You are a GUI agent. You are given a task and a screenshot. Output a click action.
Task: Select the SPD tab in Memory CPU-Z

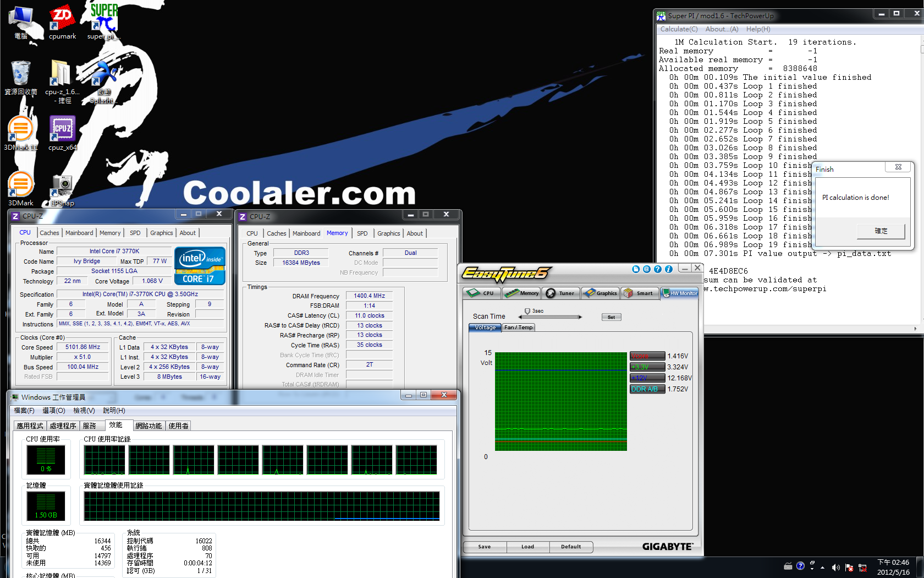tap(362, 233)
